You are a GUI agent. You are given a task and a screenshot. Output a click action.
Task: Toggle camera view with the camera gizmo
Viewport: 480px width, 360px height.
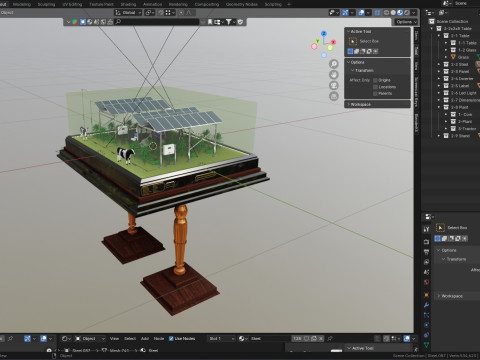pos(334,85)
